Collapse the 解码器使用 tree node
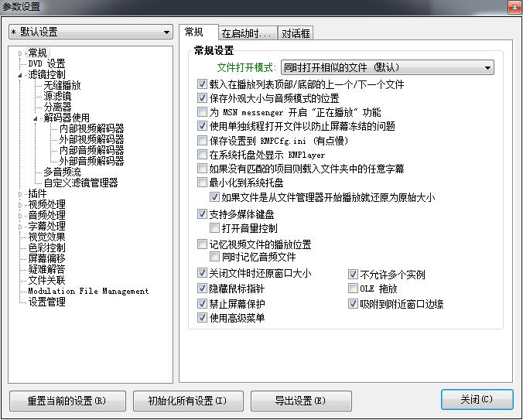 click(x=36, y=118)
